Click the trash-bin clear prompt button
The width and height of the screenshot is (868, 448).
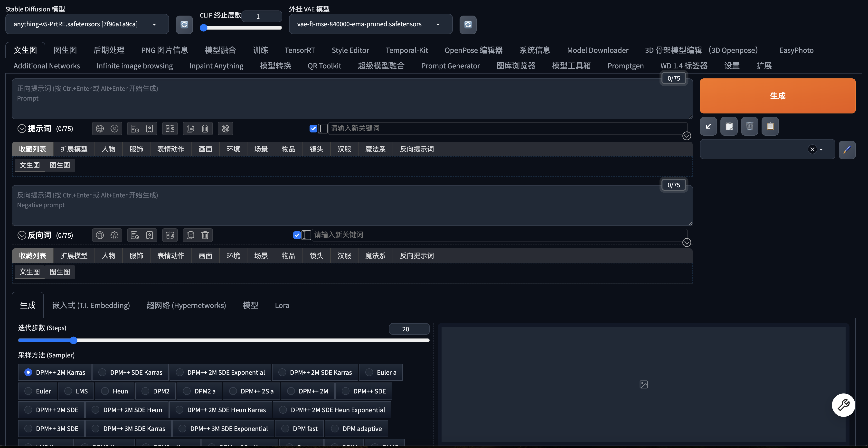click(x=749, y=126)
